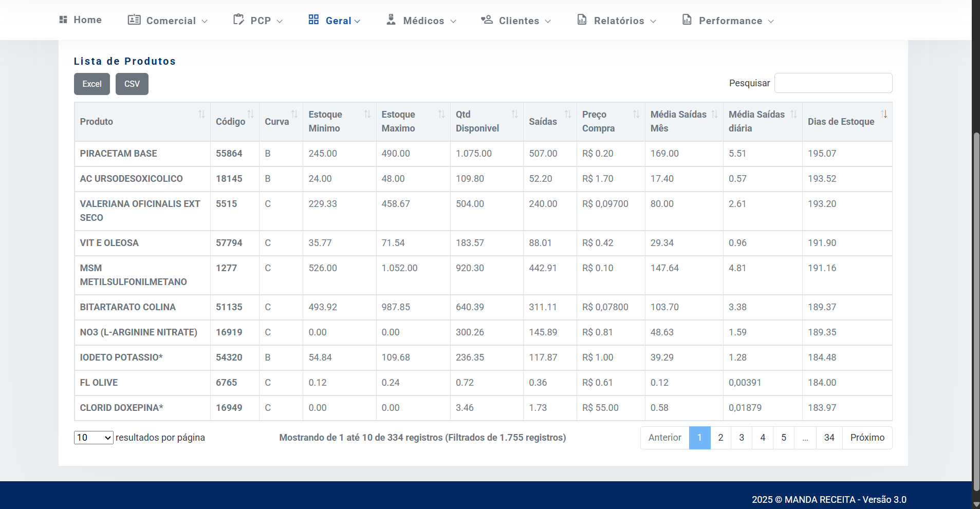The height and width of the screenshot is (509, 980).
Task: Expand the Relatórios menu chevron
Action: (653, 22)
